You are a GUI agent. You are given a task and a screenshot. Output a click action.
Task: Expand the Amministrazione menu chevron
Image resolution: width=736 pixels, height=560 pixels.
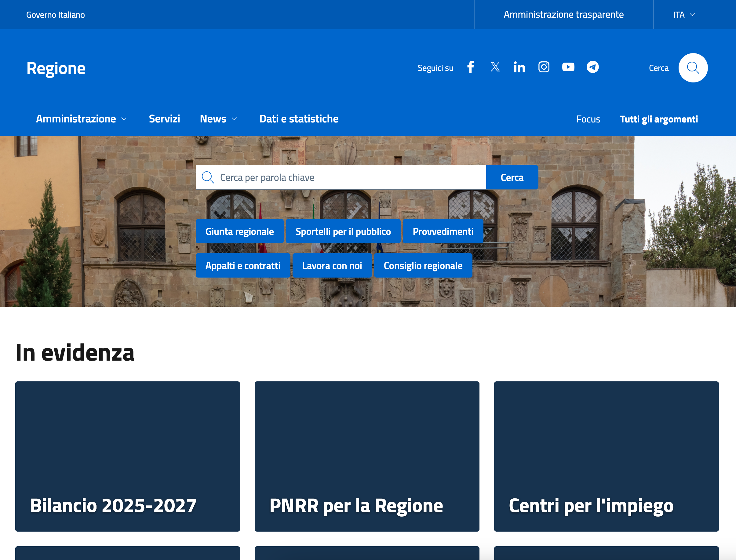(x=124, y=119)
